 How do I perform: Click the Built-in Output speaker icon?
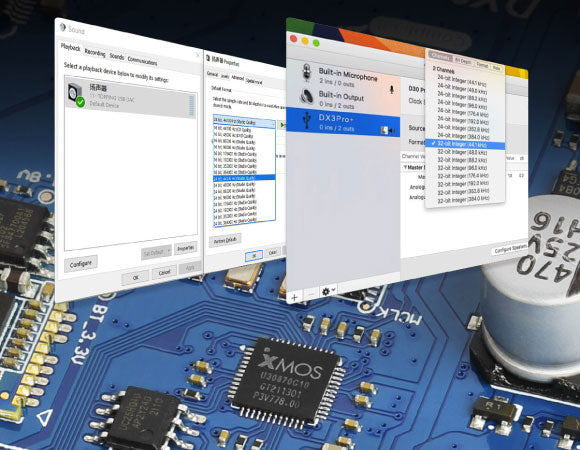point(307,97)
